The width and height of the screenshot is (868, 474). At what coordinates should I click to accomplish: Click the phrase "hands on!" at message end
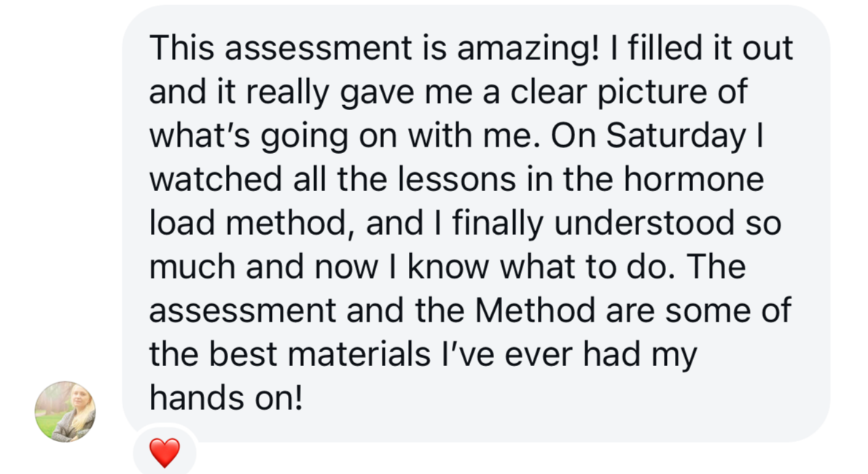click(x=226, y=397)
